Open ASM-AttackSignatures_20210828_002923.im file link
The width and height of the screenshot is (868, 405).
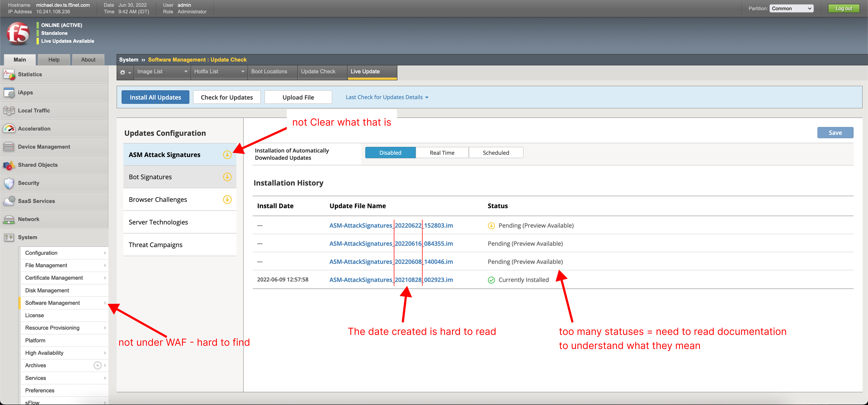(391, 280)
